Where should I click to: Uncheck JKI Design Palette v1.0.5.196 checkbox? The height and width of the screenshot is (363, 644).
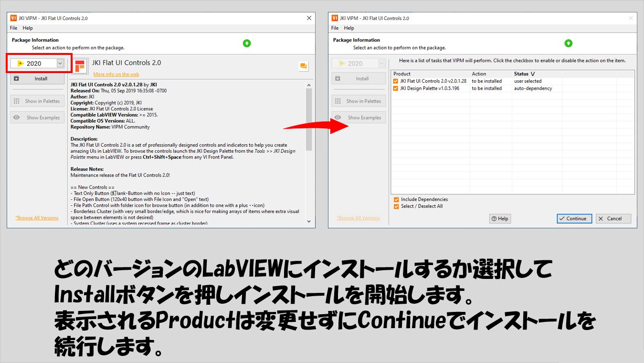coord(395,88)
